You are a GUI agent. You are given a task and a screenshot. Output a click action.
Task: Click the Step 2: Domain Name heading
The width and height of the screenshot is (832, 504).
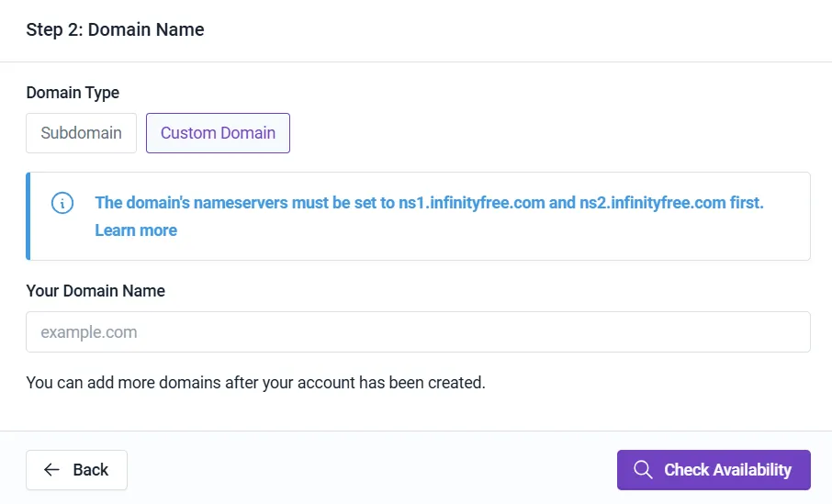(x=115, y=30)
